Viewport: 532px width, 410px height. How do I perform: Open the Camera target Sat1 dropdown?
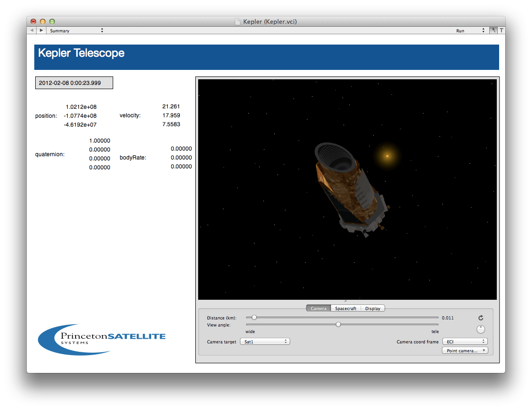pyautogui.click(x=265, y=342)
